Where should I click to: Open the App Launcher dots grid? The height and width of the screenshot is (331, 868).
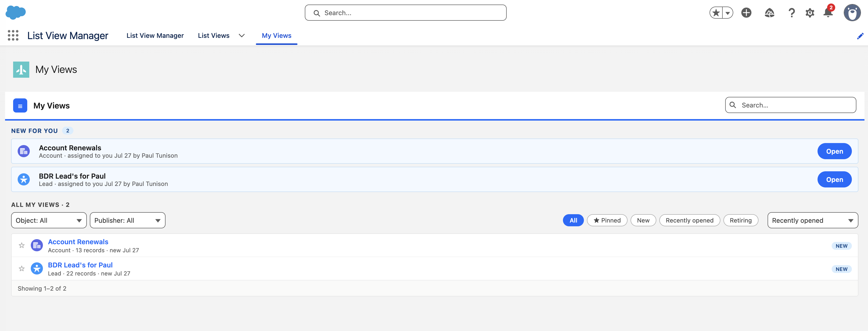[x=13, y=35]
